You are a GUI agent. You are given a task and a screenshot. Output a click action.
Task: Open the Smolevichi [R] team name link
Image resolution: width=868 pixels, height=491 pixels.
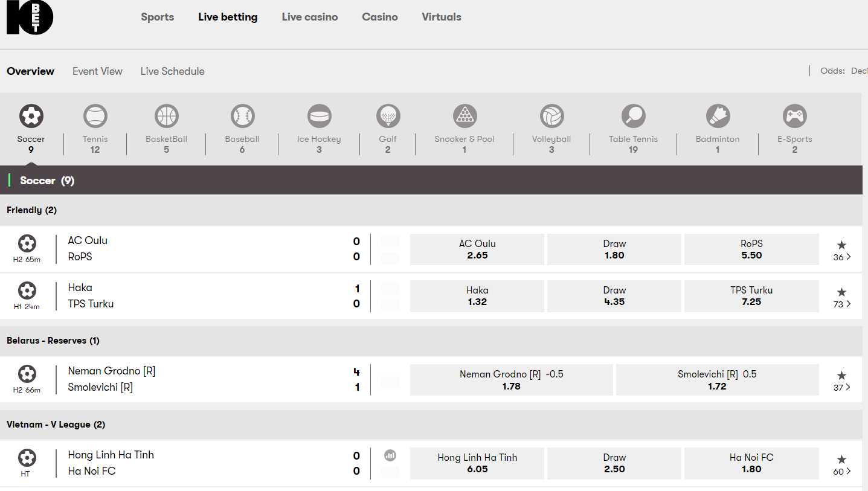click(x=100, y=387)
